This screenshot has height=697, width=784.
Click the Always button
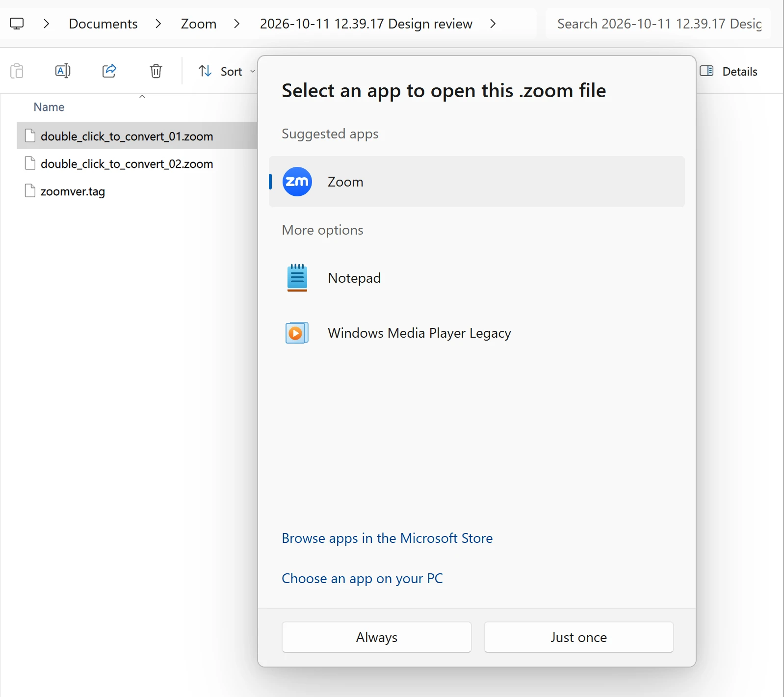coord(377,637)
